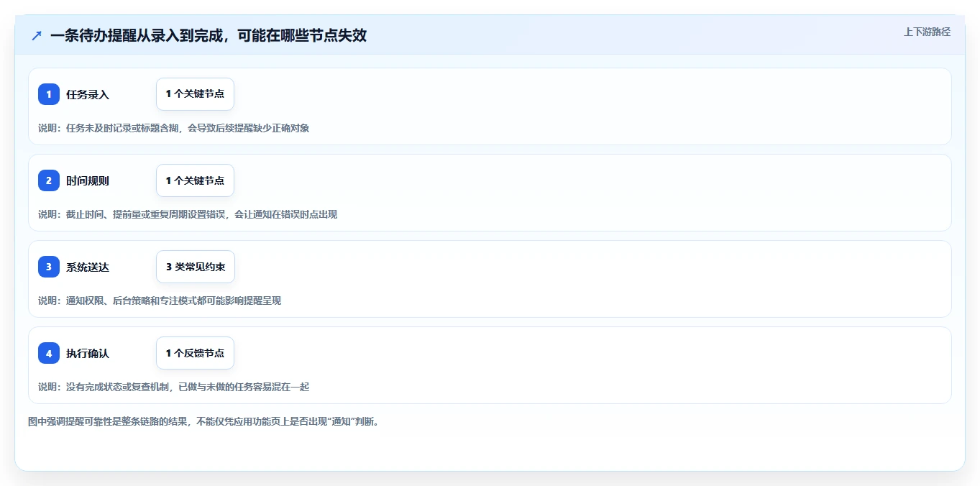Screen dimensions: 980x486
Task: Click the description starting "说明：没有完成状态"
Action: pos(174,387)
